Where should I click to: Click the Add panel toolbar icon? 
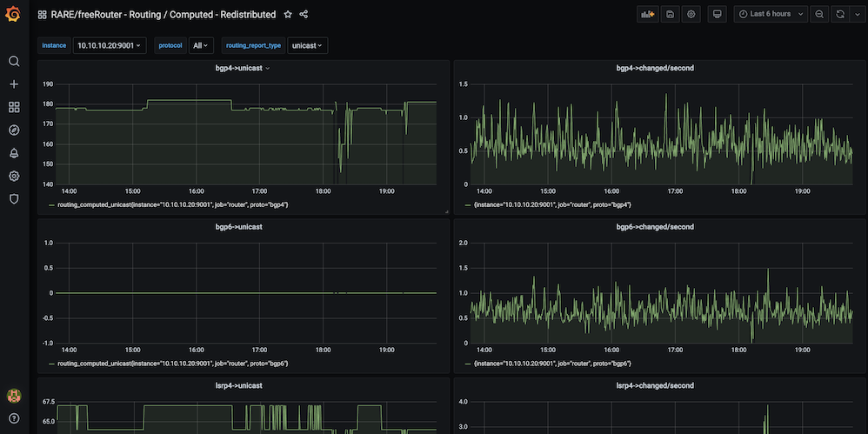tap(647, 15)
